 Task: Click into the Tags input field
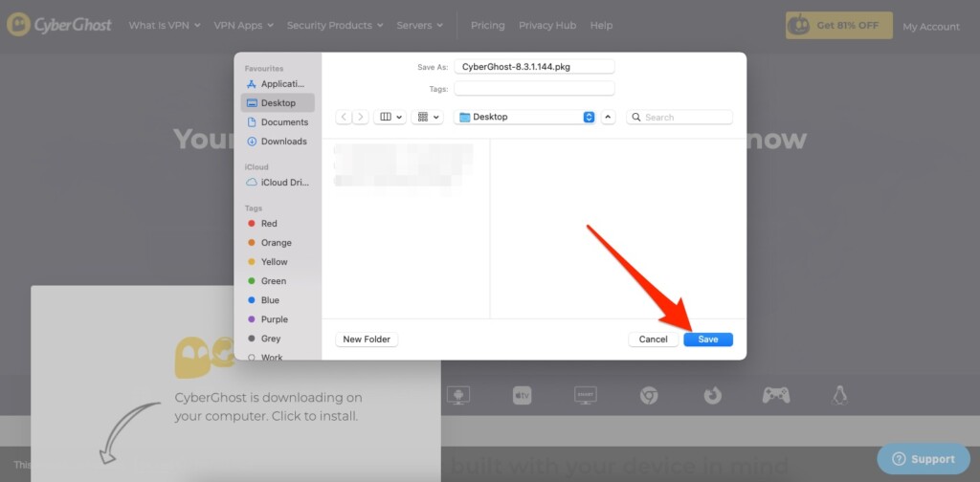click(x=534, y=89)
